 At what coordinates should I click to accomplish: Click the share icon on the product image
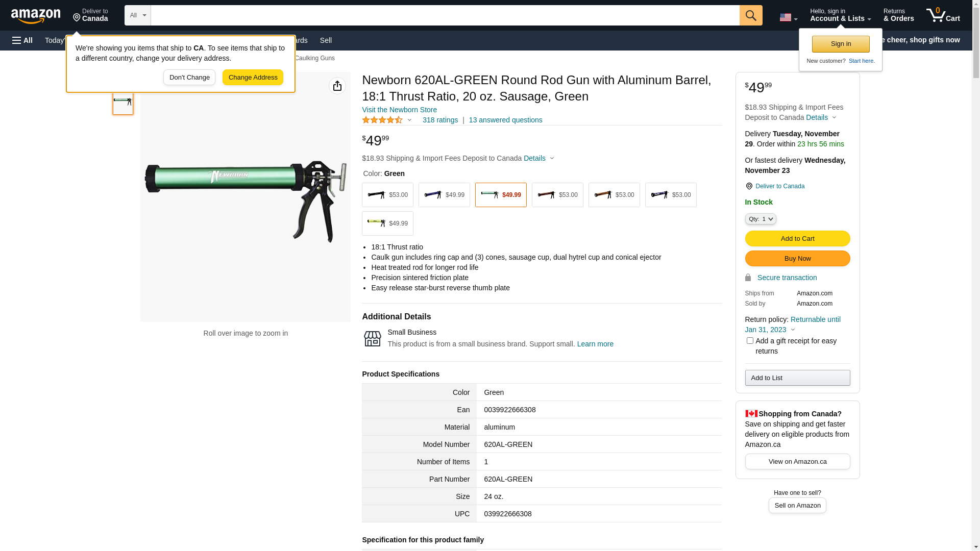tap(337, 86)
